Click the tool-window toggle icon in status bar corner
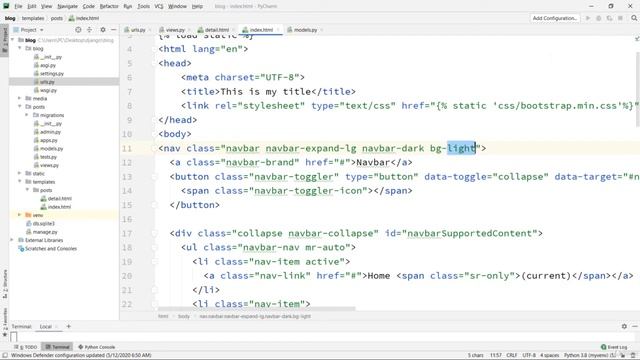The height and width of the screenshot is (360, 640). (x=5, y=355)
